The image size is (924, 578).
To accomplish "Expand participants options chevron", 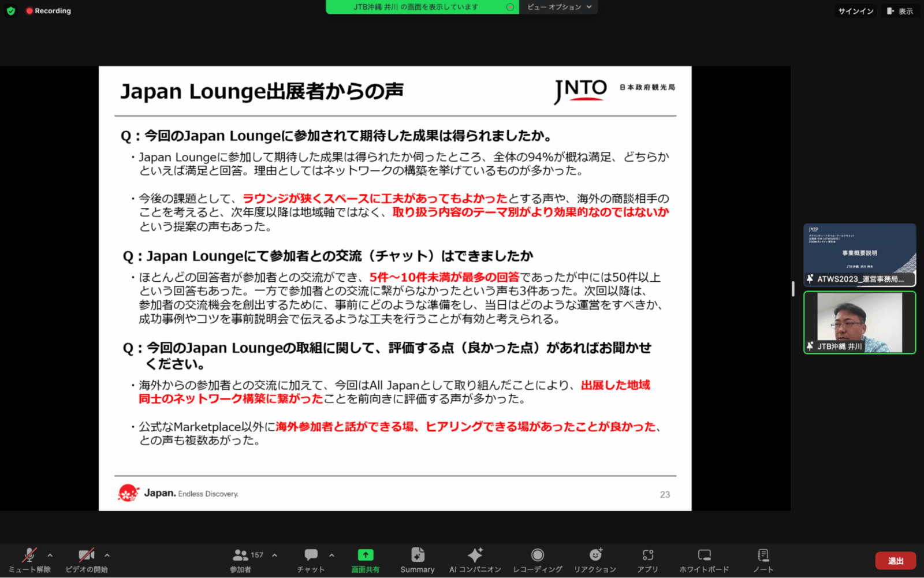I will (274, 555).
